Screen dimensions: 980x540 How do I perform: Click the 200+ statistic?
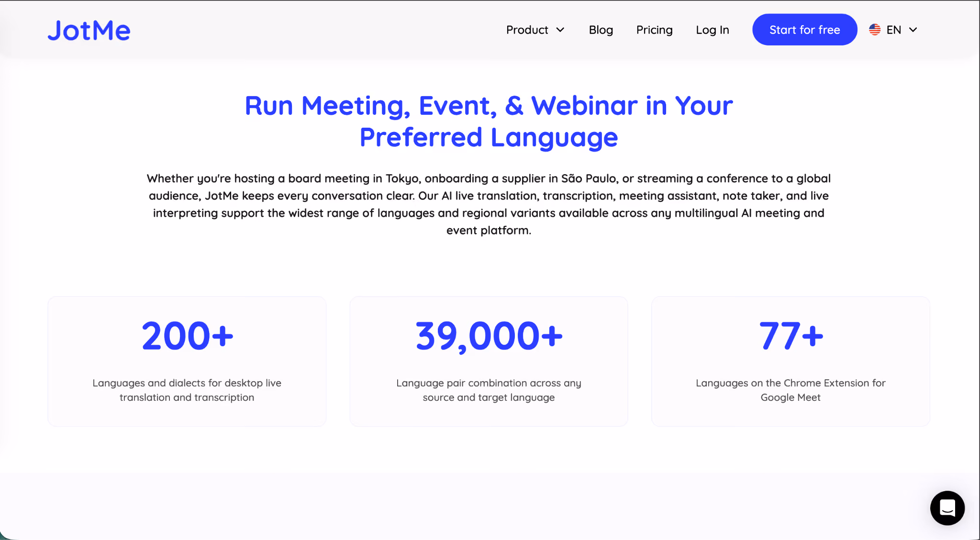click(x=187, y=336)
